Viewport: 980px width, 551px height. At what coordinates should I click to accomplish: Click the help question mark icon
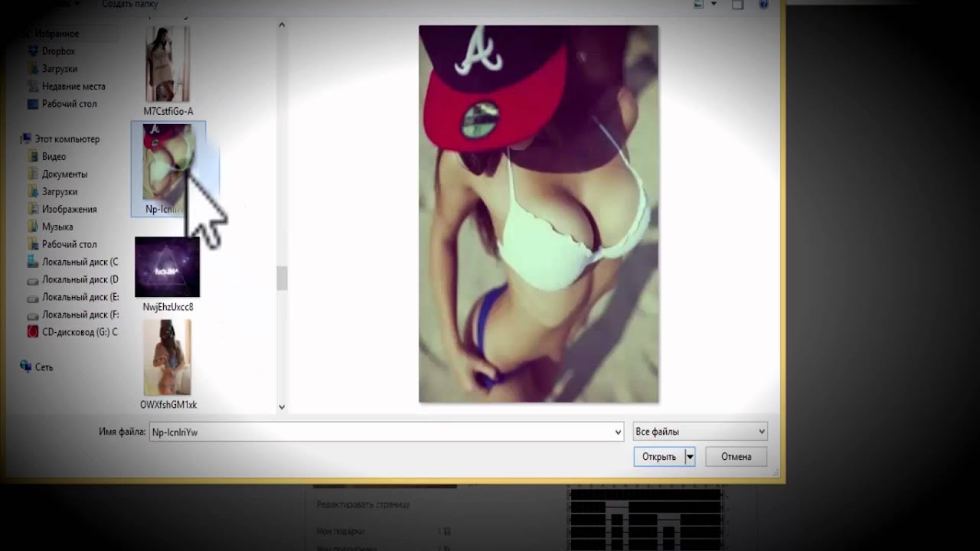(x=763, y=4)
